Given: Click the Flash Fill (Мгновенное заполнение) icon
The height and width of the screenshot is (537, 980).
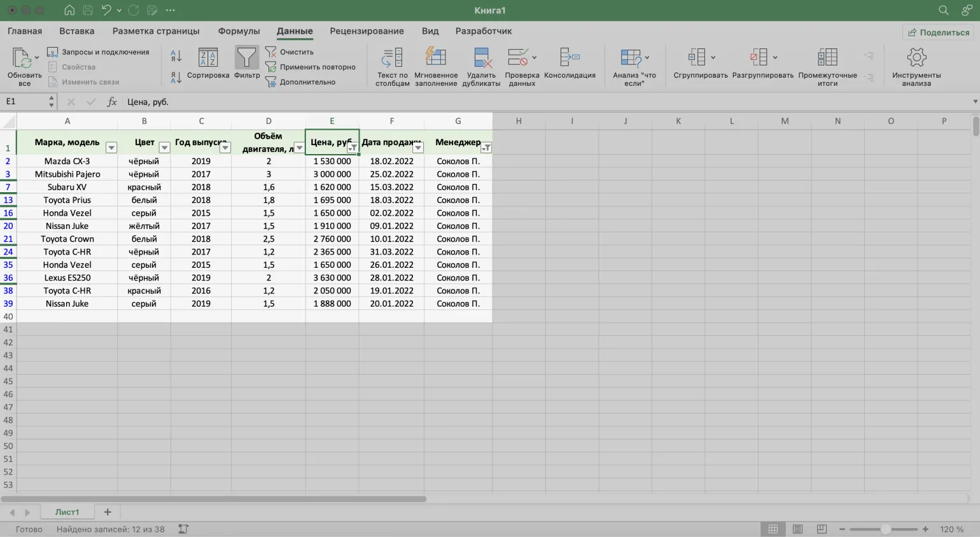Looking at the screenshot, I should pos(436,59).
